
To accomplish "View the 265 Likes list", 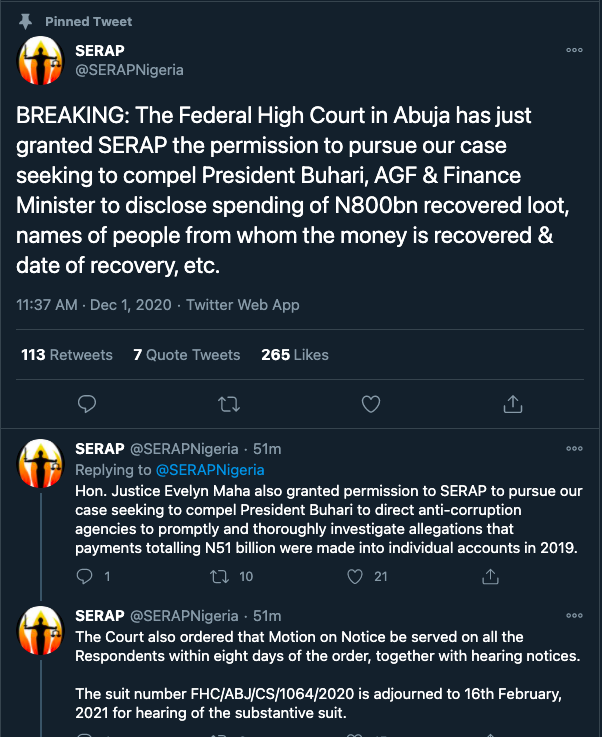I will pyautogui.click(x=295, y=355).
